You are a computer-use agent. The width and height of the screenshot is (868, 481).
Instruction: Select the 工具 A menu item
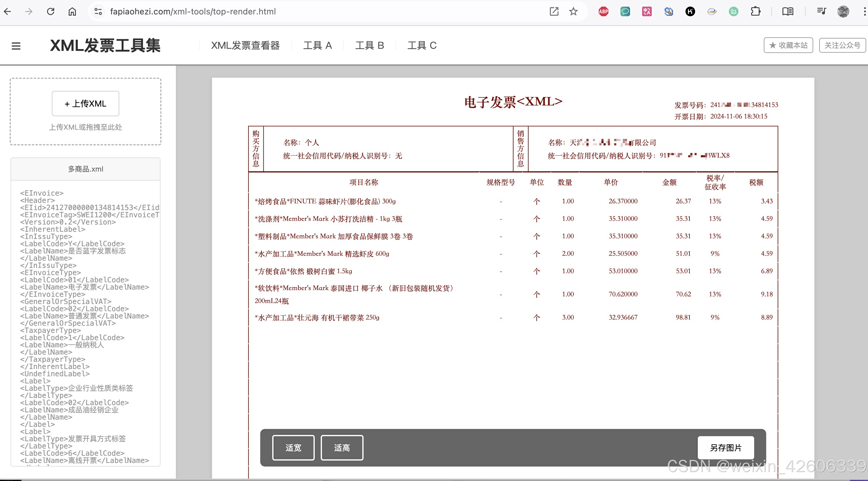tap(317, 45)
